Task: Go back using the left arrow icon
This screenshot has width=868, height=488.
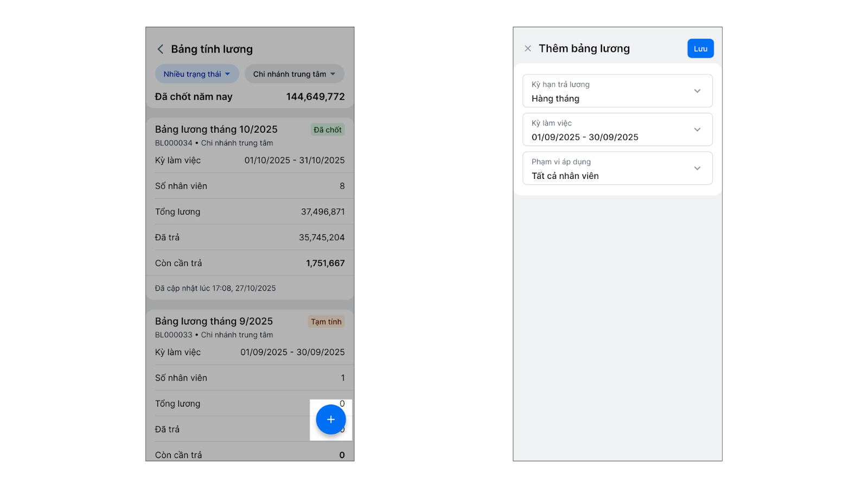Action: 161,49
